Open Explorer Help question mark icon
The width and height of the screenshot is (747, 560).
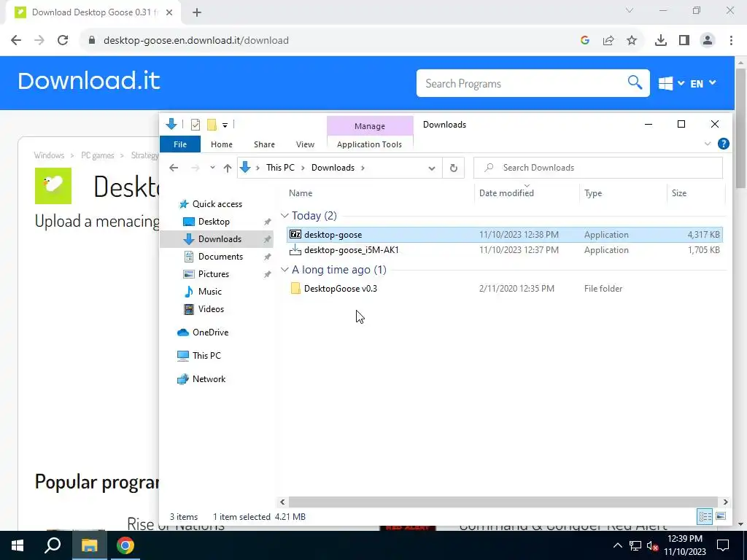(x=723, y=144)
